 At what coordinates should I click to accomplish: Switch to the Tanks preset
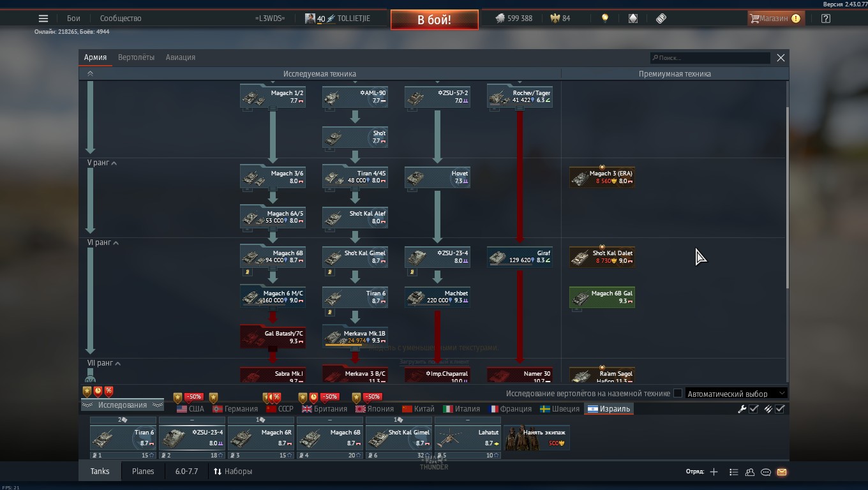(x=100, y=471)
